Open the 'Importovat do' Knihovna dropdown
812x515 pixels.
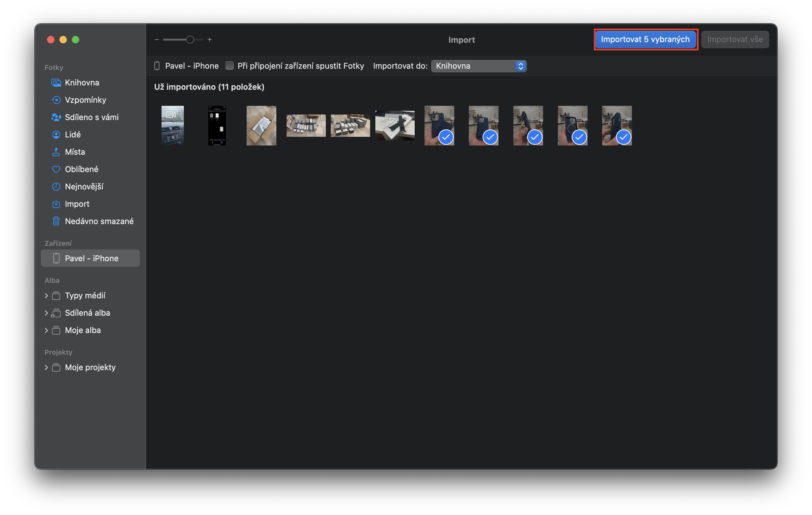pos(478,66)
